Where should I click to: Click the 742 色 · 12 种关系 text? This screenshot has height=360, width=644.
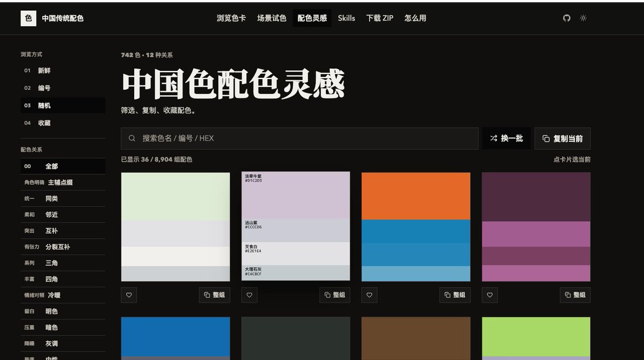pos(147,55)
